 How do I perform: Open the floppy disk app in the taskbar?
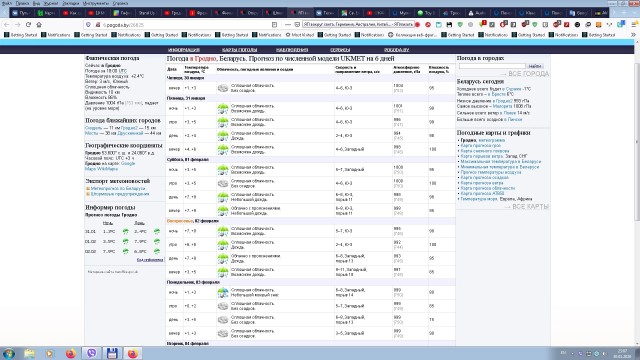click(x=112, y=353)
